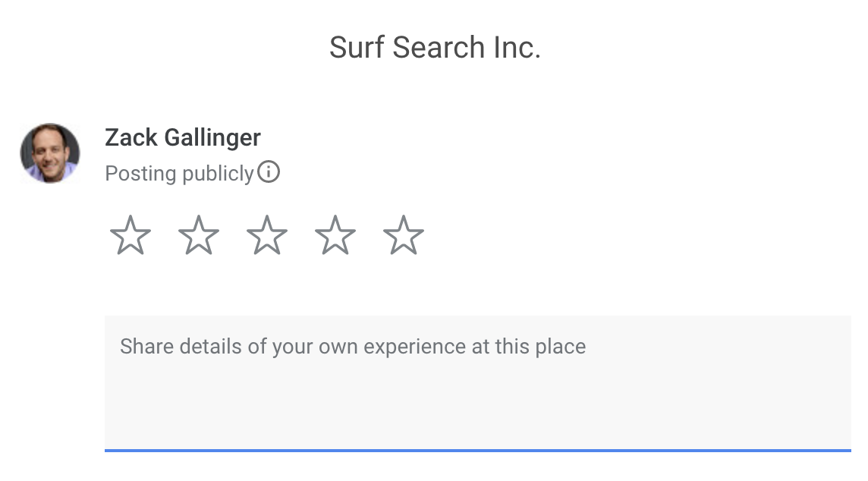Viewport: 868px width, 481px height.
Task: Rate Surf Search Inc. one star
Action: [x=130, y=235]
